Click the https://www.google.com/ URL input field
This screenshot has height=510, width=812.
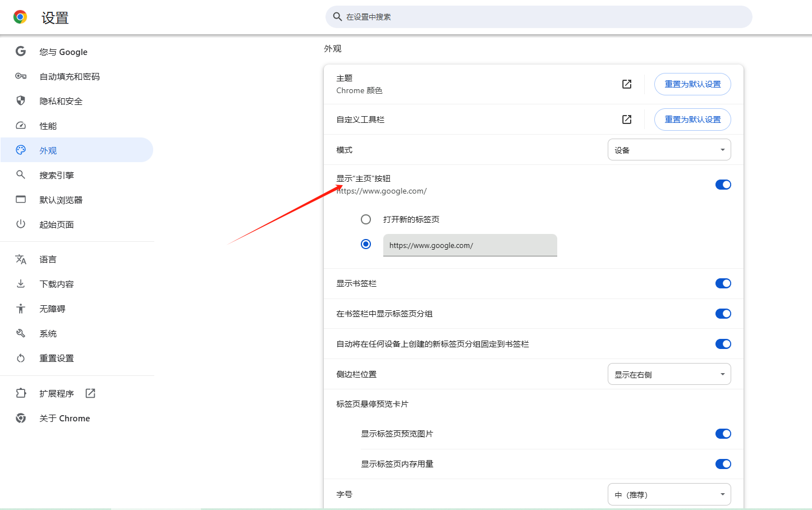[470, 245]
